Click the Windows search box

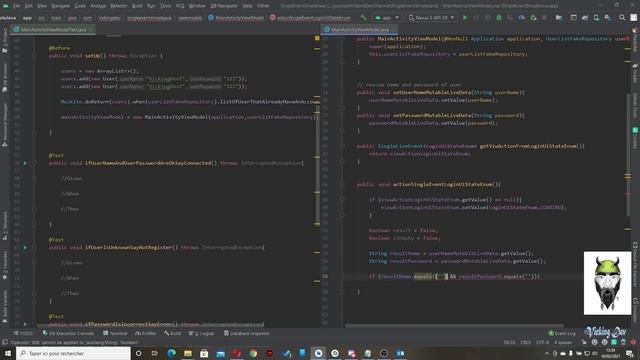73,353
